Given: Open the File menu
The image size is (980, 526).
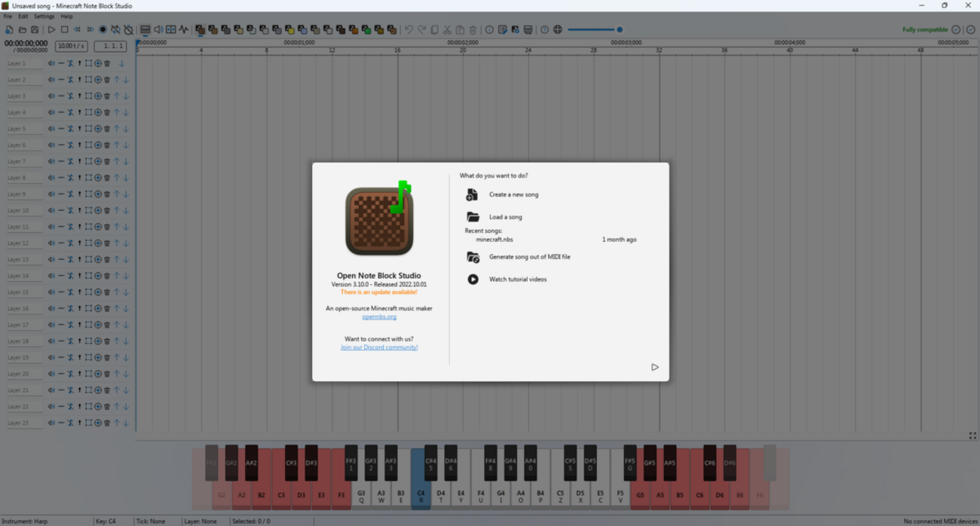Looking at the screenshot, I should (x=8, y=15).
